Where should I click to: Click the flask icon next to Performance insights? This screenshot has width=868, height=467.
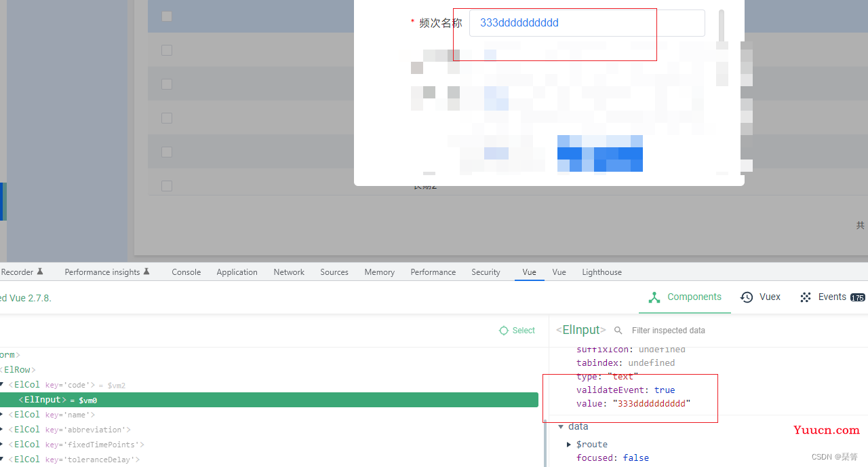tap(146, 272)
